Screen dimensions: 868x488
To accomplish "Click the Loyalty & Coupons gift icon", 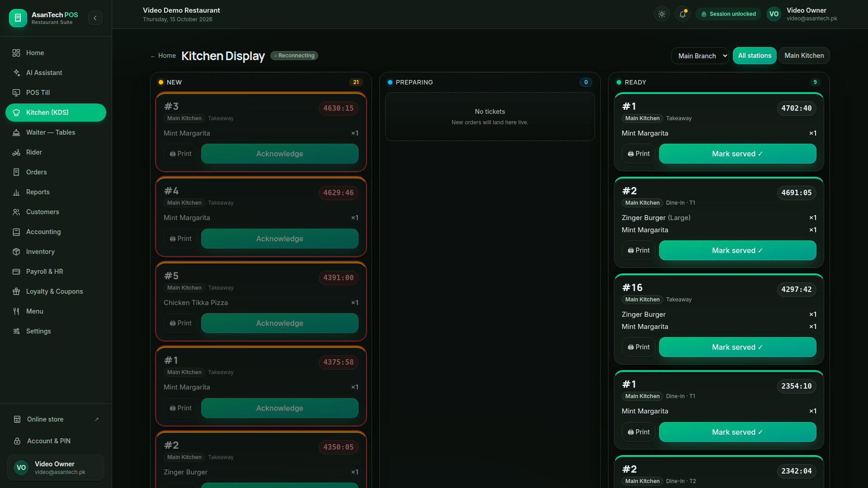I will click(16, 291).
